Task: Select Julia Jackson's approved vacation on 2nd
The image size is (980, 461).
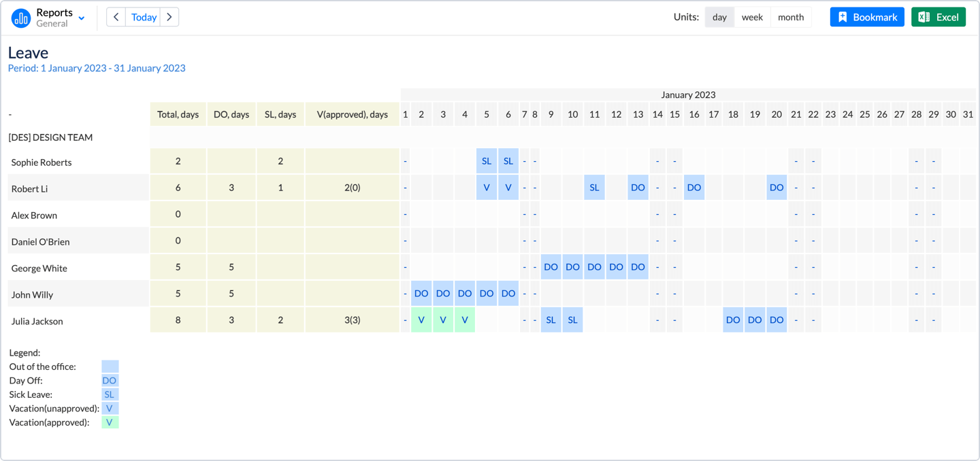Action: 421,320
